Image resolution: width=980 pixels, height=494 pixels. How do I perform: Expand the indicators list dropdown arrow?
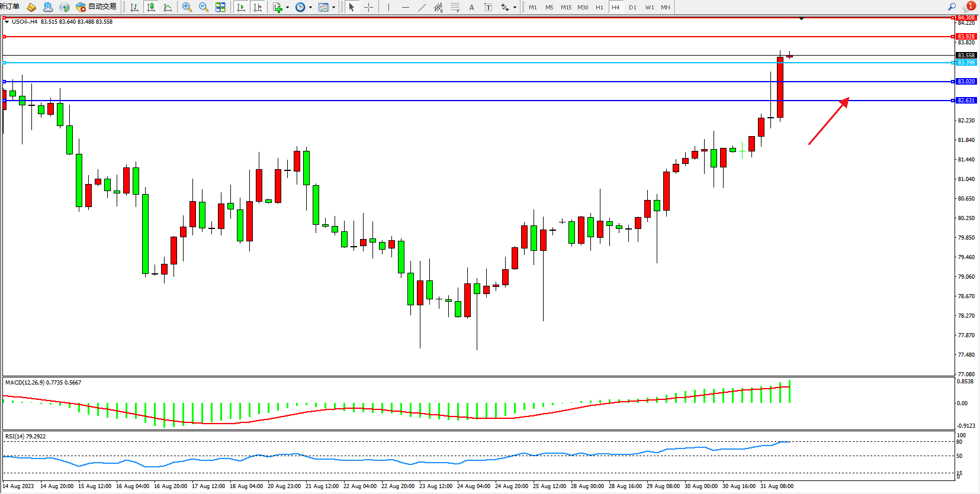coord(288,8)
